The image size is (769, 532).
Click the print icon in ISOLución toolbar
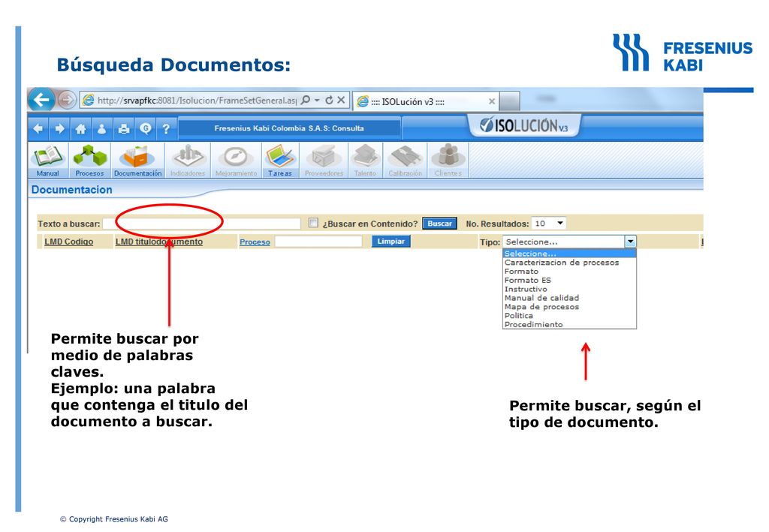124,128
